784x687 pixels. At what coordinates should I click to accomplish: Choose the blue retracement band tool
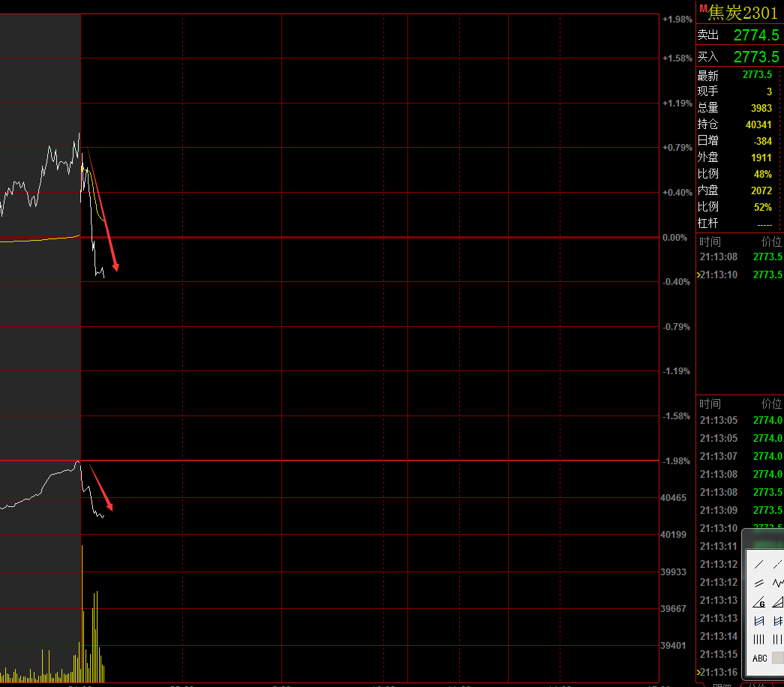point(758,621)
